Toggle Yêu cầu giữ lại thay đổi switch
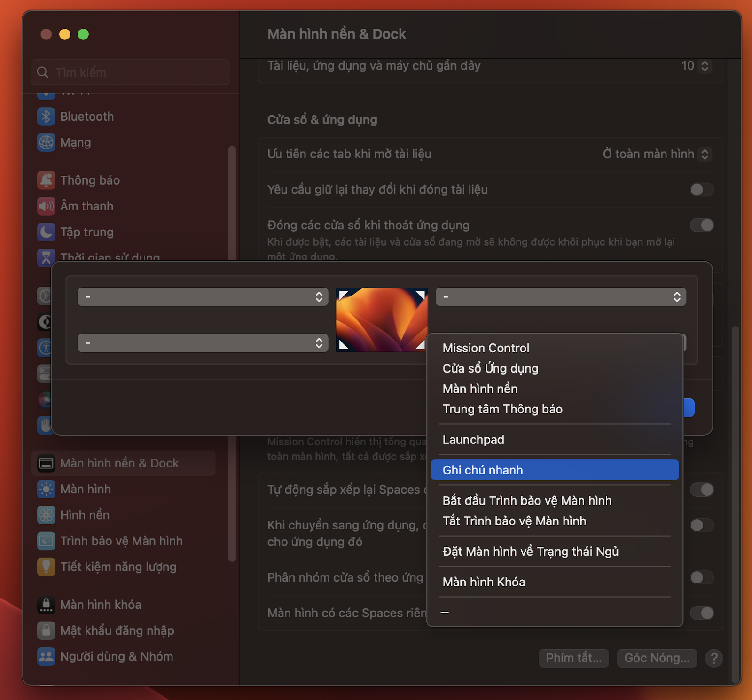The height and width of the screenshot is (700, 752). tap(701, 190)
